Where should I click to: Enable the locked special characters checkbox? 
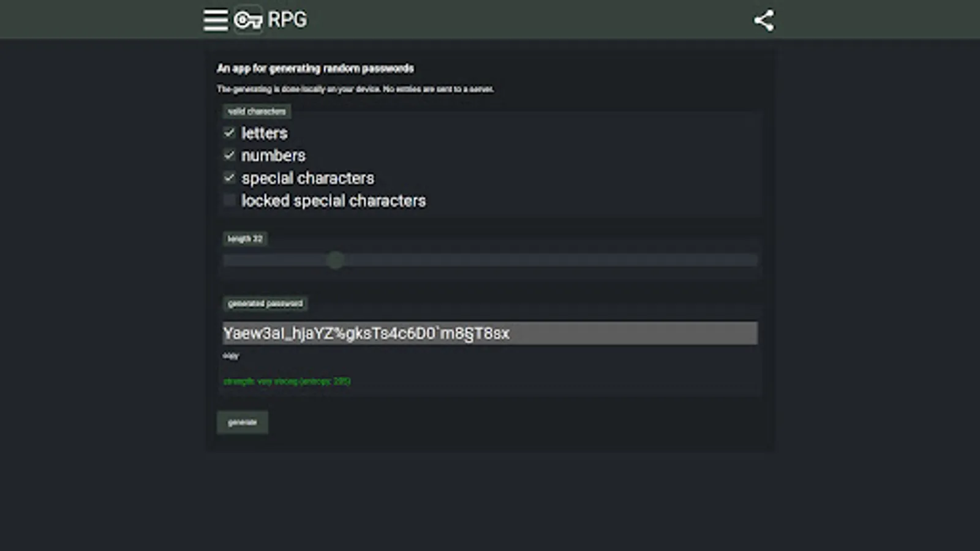click(230, 200)
